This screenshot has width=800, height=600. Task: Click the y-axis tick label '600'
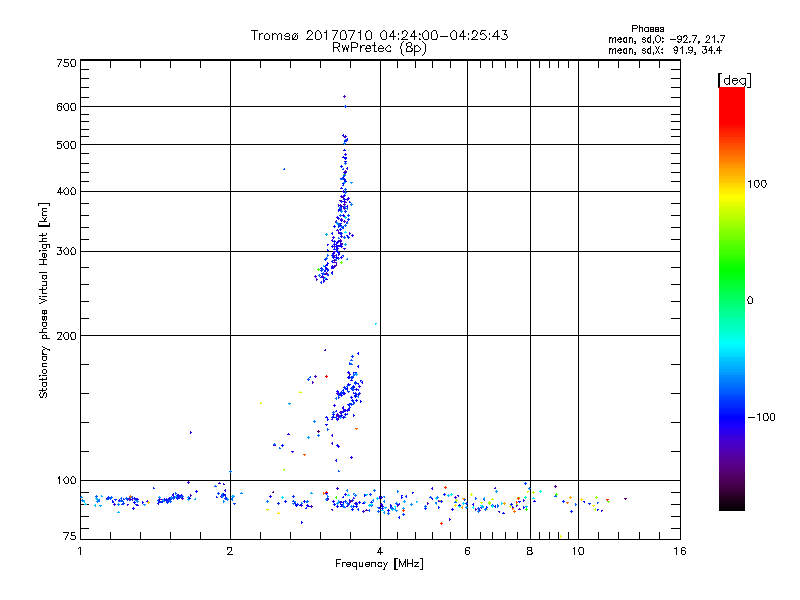66,107
